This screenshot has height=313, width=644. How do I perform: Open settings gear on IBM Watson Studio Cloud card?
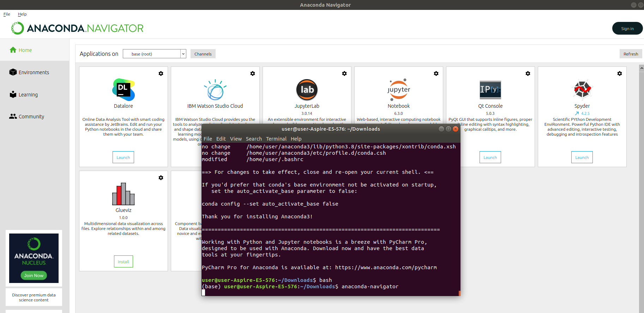click(x=253, y=73)
